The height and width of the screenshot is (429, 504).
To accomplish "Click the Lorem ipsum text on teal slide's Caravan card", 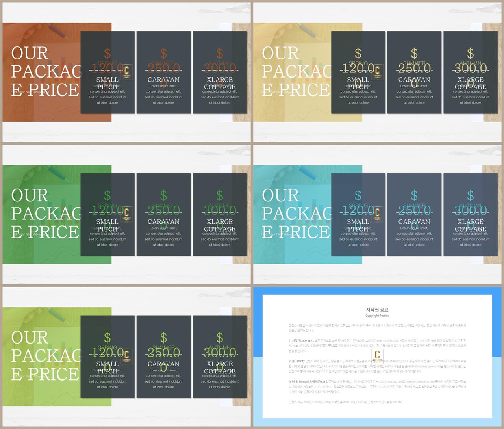I will click(414, 236).
